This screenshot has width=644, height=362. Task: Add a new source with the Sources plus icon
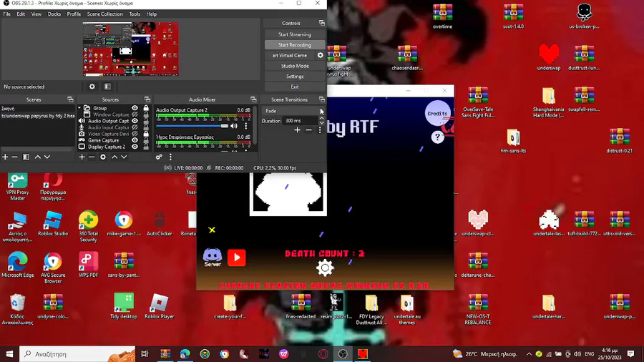82,157
